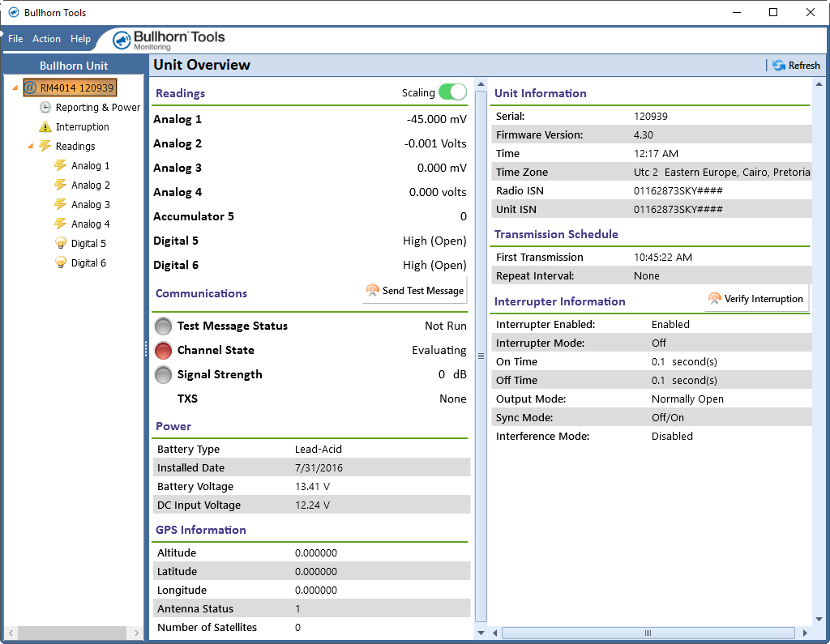This screenshot has height=644, width=830.
Task: Click the Digital 5 reading High (Open)
Action: point(434,241)
